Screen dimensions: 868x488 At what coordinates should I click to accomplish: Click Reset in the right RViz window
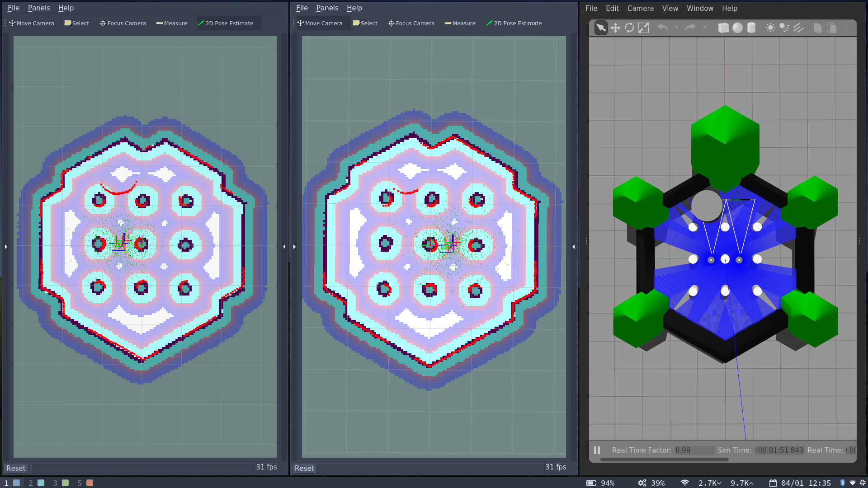(x=304, y=468)
